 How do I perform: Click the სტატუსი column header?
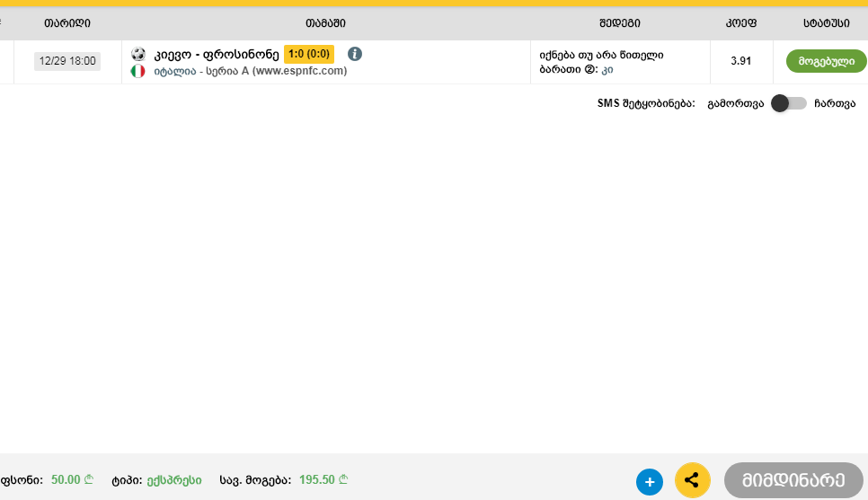[x=826, y=22]
